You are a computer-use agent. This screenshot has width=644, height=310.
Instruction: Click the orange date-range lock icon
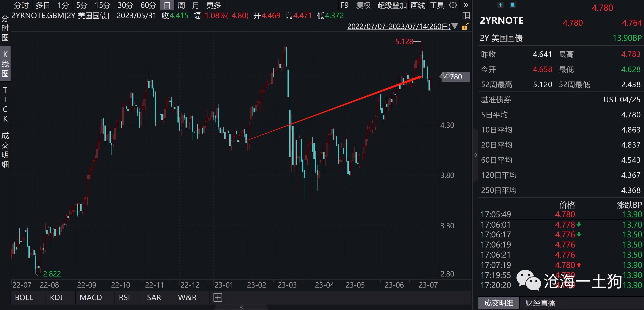coord(465,26)
